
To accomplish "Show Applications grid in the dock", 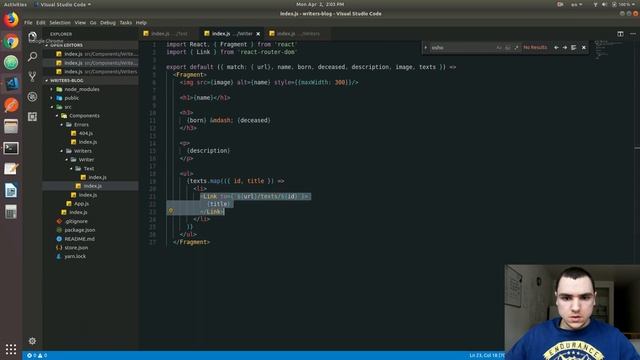I will click(x=11, y=349).
